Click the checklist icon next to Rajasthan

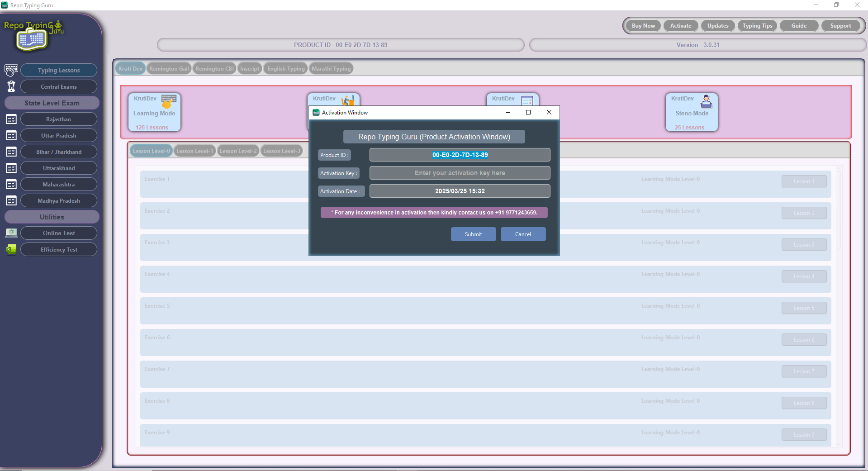pyautogui.click(x=11, y=119)
